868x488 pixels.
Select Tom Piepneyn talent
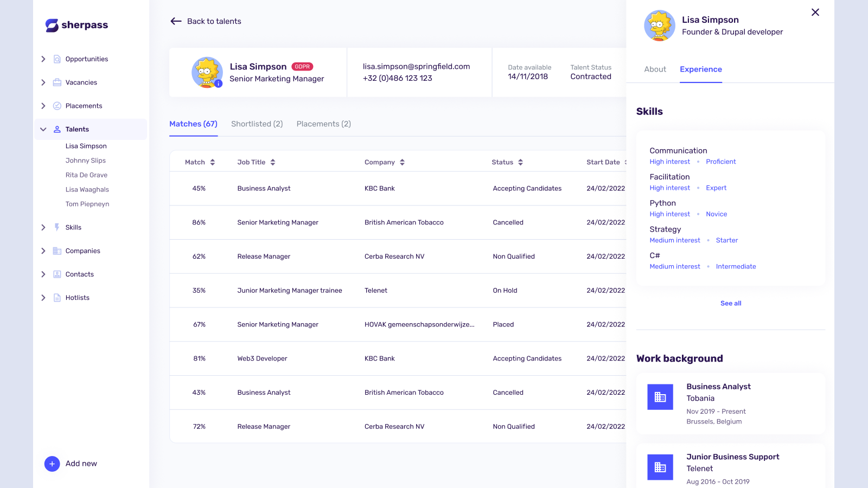click(x=87, y=204)
